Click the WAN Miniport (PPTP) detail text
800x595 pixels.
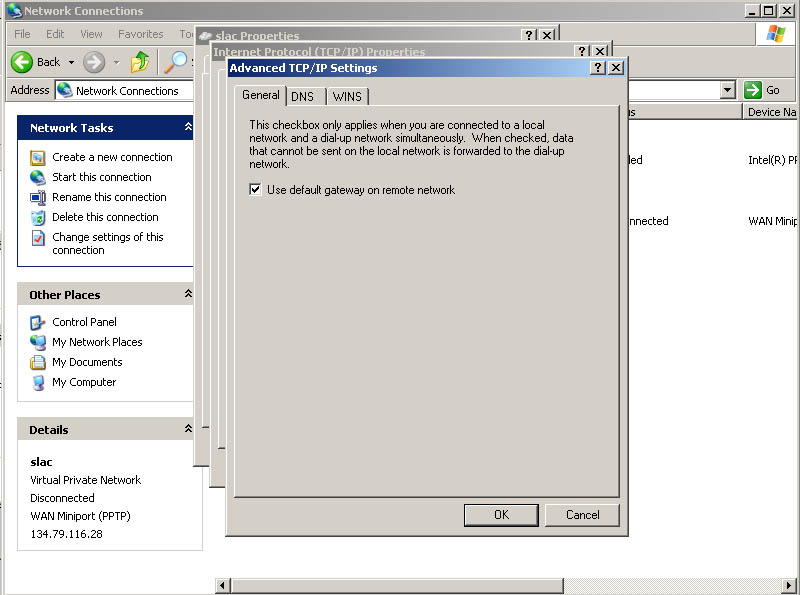[80, 516]
